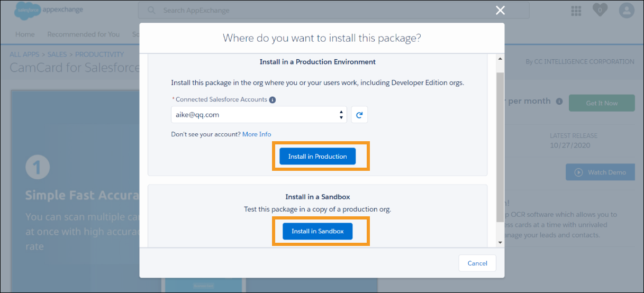Open the aike@qq.com account dropdown
This screenshot has height=293, width=644.
point(259,115)
